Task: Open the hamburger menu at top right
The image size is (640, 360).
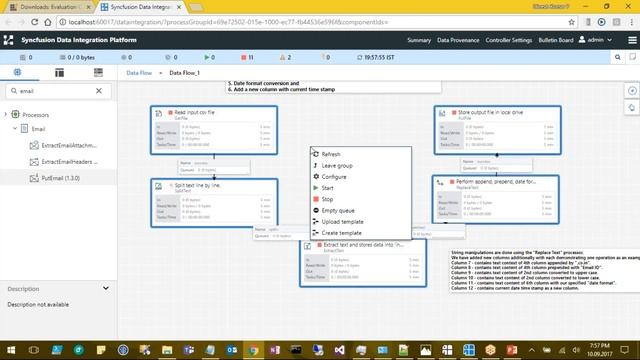Action: point(632,40)
